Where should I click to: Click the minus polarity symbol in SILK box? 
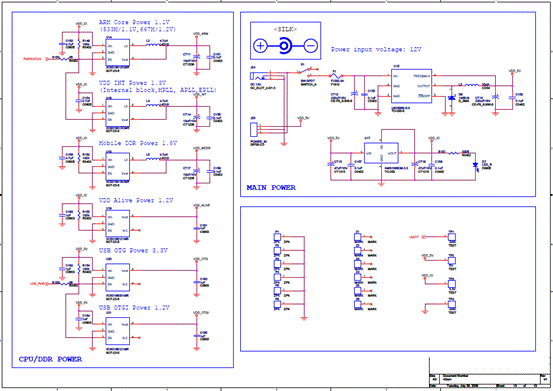(311, 46)
